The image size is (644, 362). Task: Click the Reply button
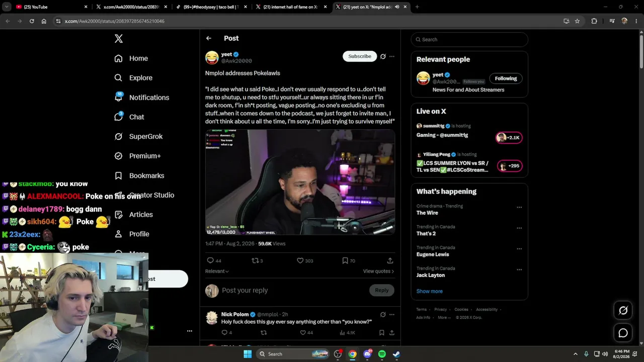pyautogui.click(x=382, y=290)
